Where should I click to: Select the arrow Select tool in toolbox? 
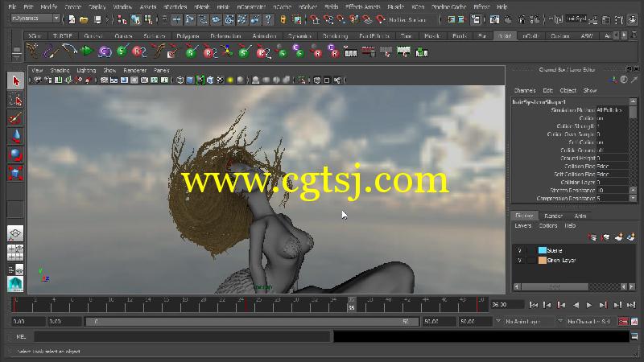[15, 81]
